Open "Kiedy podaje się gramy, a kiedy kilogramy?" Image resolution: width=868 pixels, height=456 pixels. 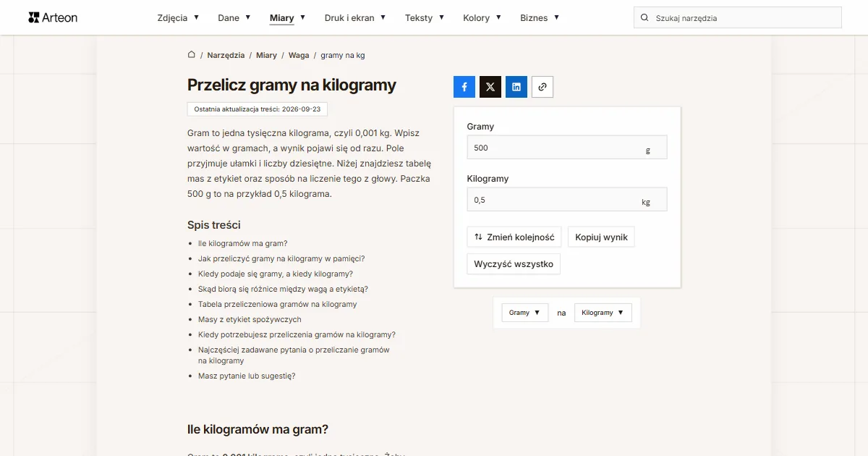coord(276,274)
